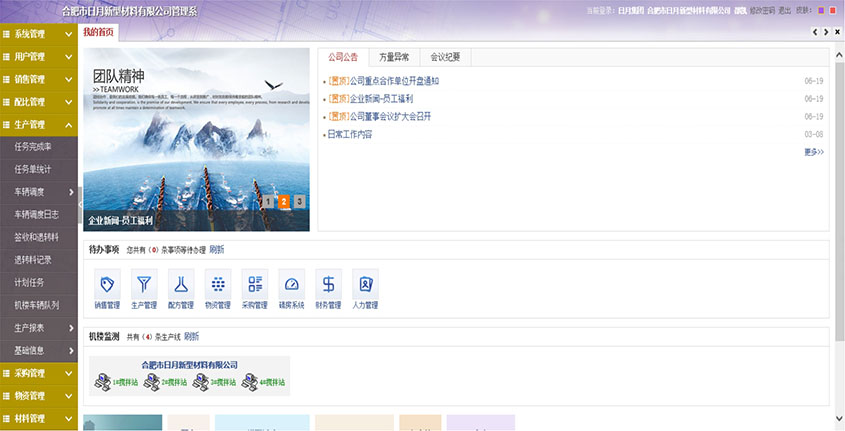Open the 财务管理 dollar icon
This screenshot has height=431, width=845.
click(x=328, y=283)
